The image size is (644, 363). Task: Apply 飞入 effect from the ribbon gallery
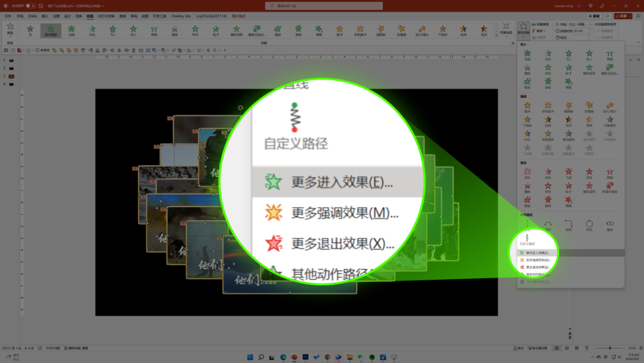coord(113,30)
